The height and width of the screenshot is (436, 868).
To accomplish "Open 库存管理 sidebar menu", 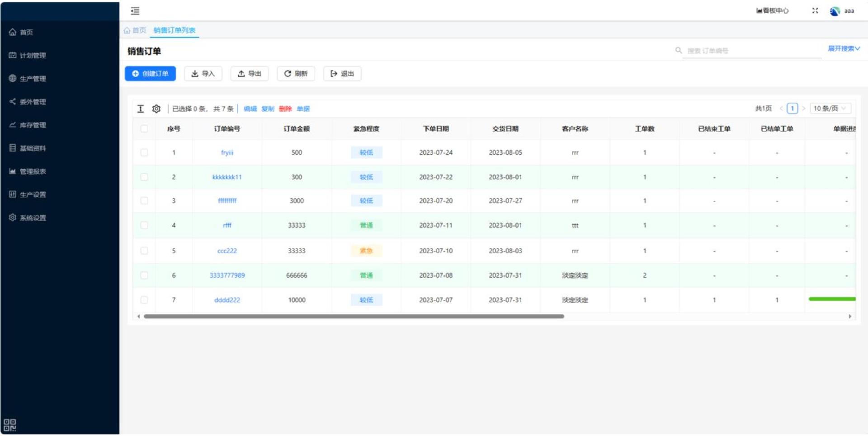I will point(27,125).
